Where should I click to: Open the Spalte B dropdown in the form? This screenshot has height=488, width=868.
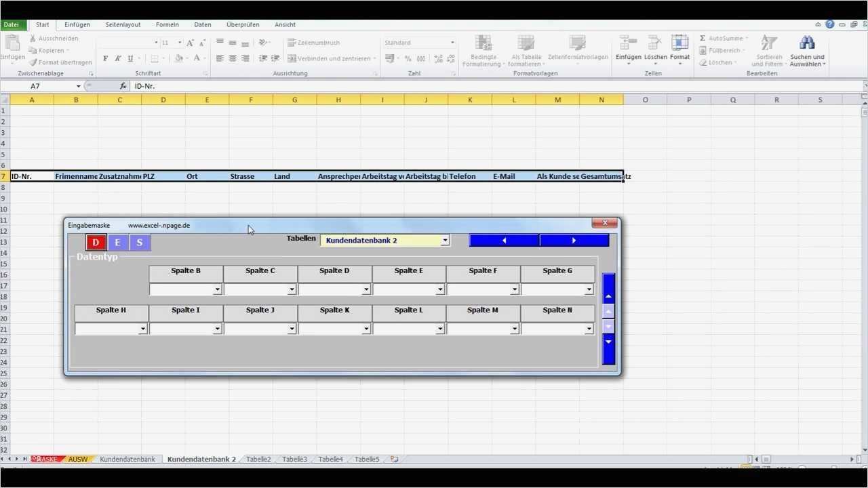point(218,289)
